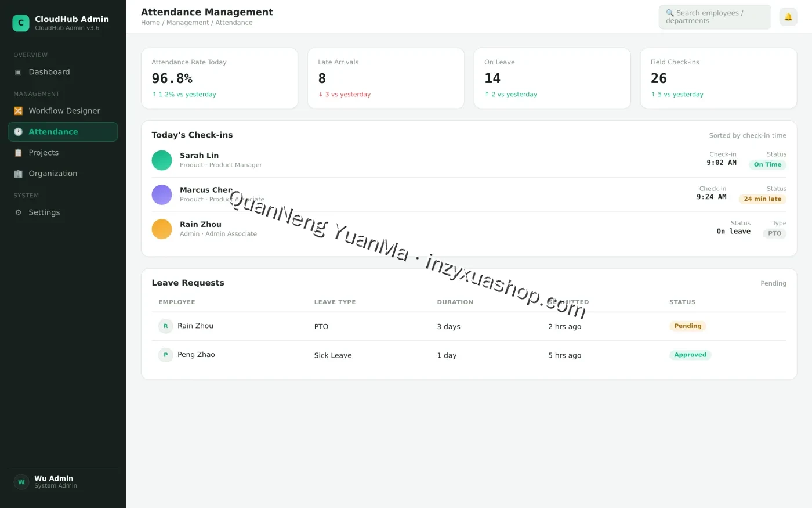This screenshot has height=508, width=812.
Task: Click the EMPLOYEE column header
Action: 177,302
